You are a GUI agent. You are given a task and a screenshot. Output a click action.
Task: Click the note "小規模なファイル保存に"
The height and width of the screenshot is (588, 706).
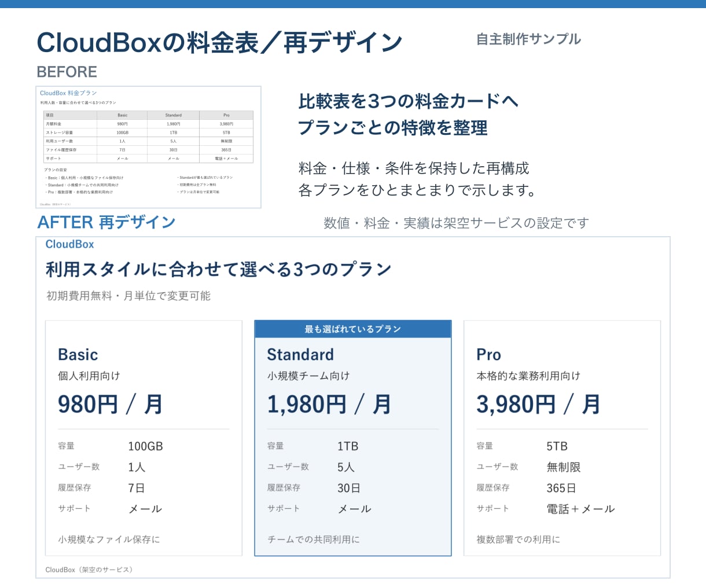click(109, 539)
